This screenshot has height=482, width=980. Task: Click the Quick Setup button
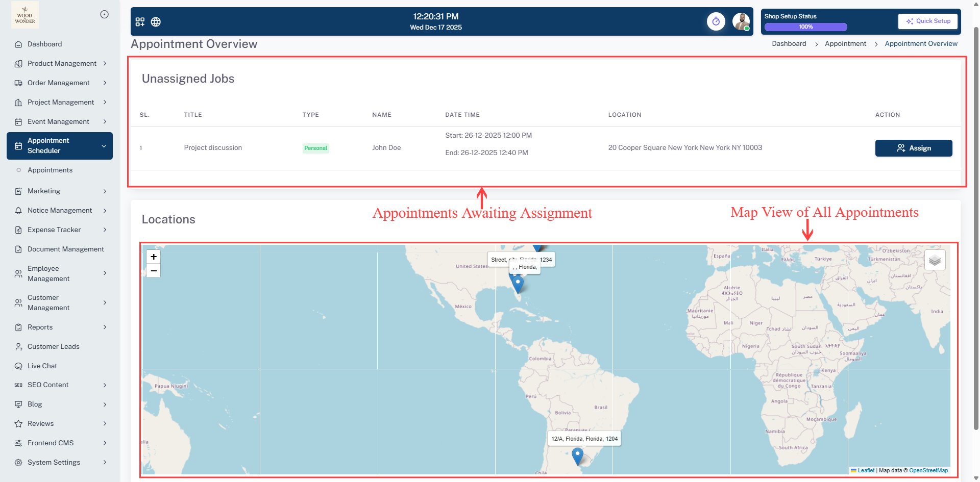927,21
